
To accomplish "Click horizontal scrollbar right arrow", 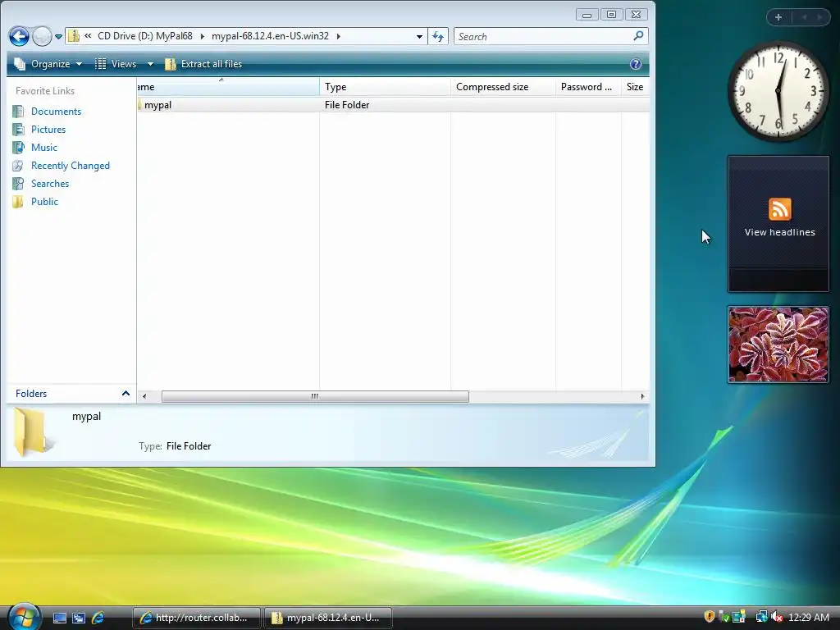I will 642,396.
